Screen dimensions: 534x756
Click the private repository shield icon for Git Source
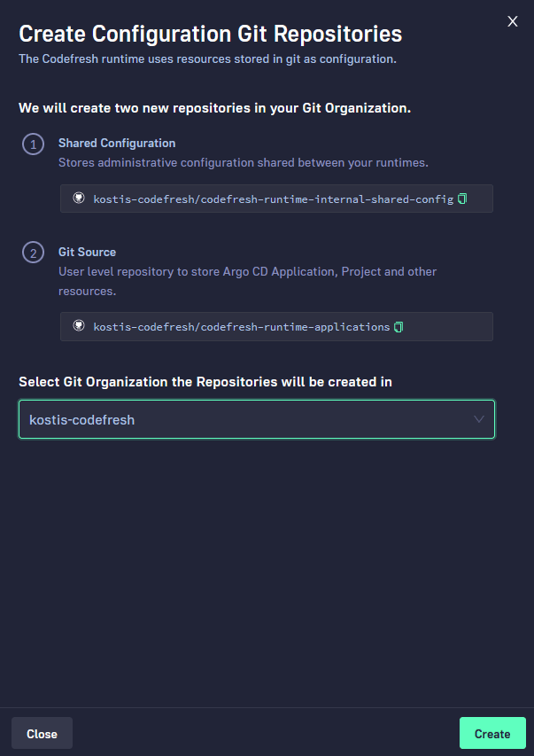[80, 326]
